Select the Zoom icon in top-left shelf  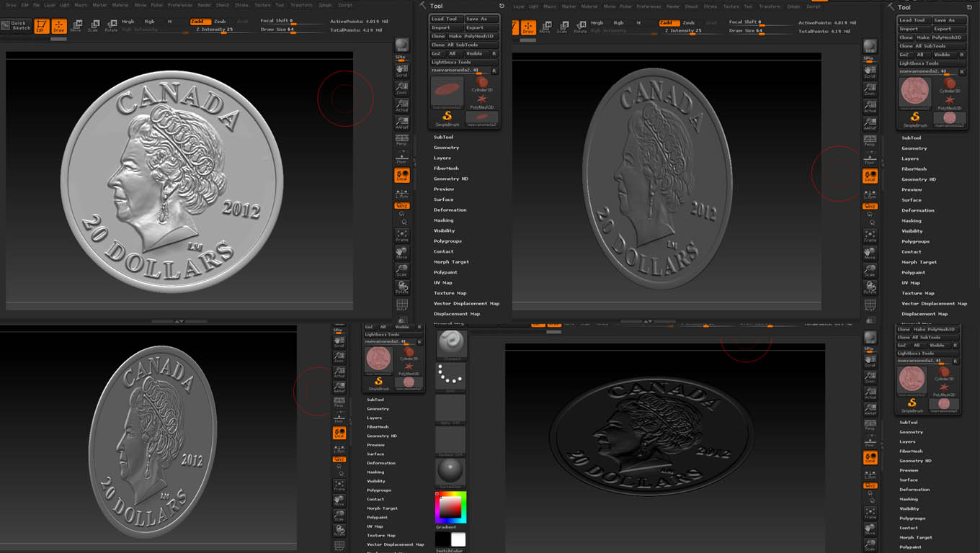click(402, 89)
